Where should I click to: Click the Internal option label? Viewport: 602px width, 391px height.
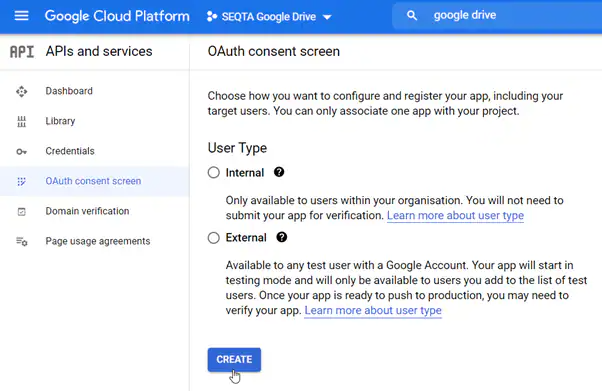click(245, 173)
